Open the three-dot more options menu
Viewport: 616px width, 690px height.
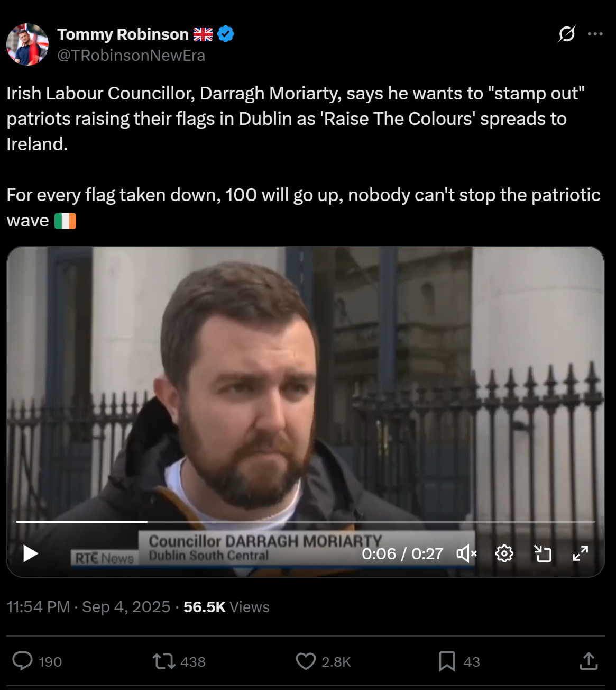pyautogui.click(x=595, y=34)
